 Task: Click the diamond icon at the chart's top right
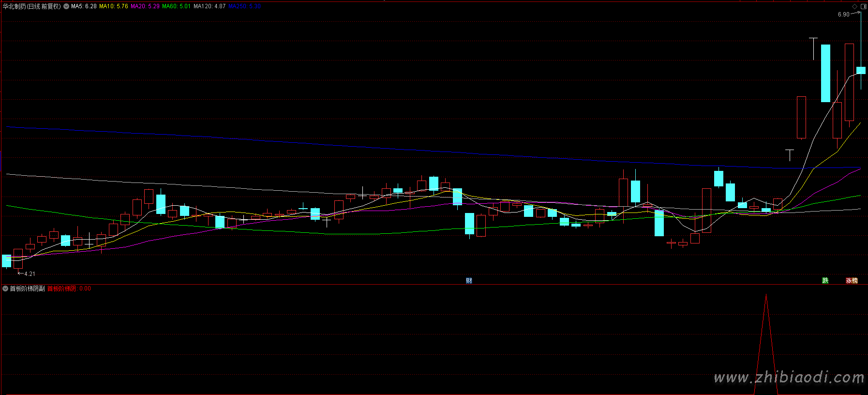click(855, 6)
